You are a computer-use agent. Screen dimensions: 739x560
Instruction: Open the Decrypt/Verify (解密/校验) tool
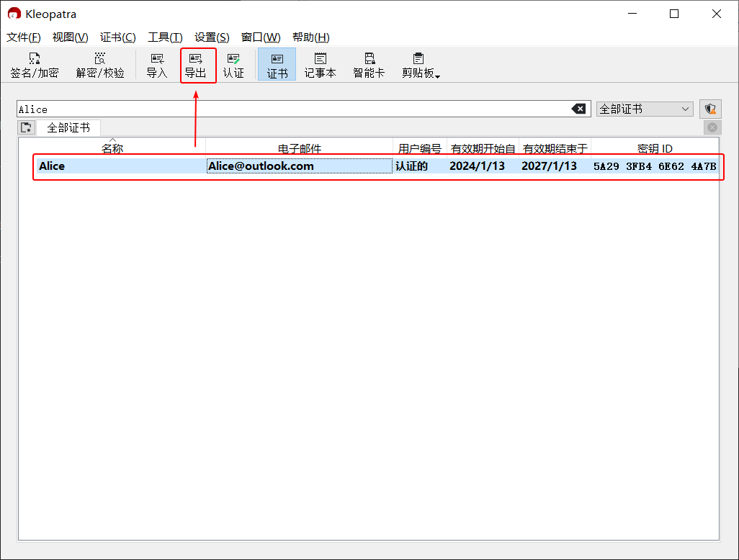pyautogui.click(x=100, y=65)
